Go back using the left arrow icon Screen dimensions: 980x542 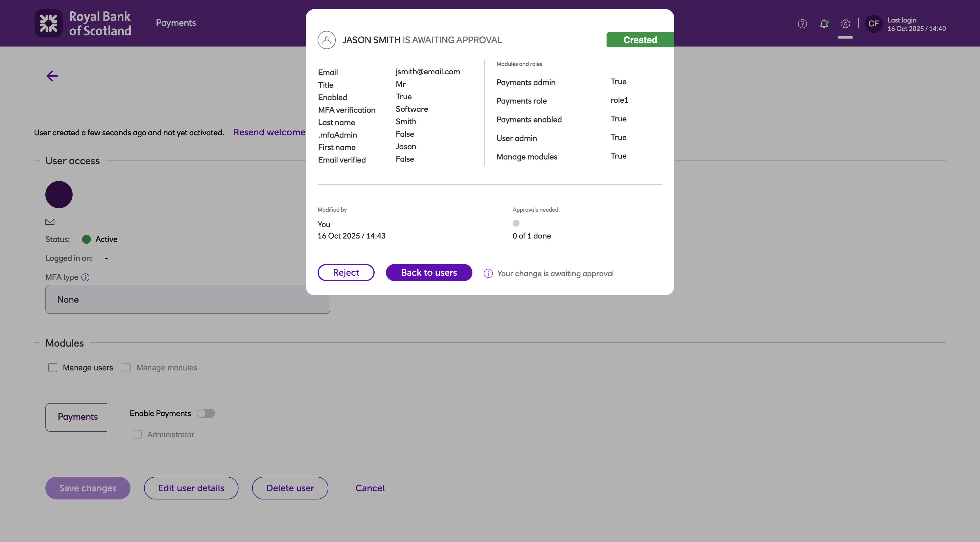click(x=52, y=76)
